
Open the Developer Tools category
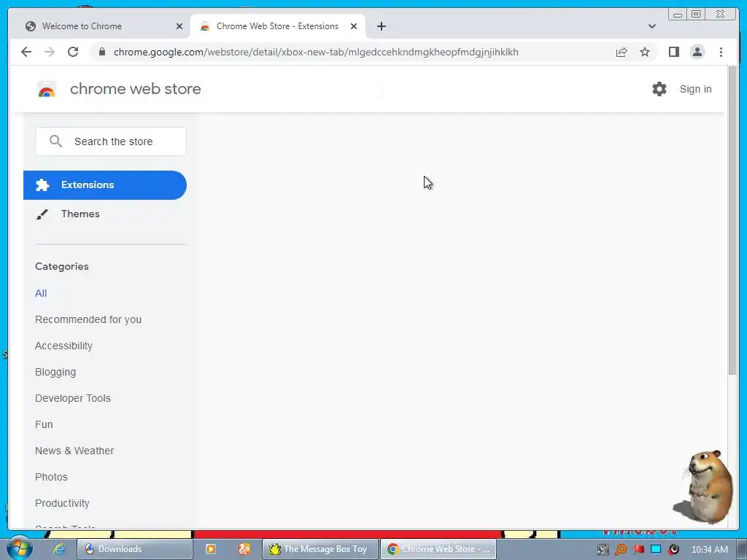point(72,398)
